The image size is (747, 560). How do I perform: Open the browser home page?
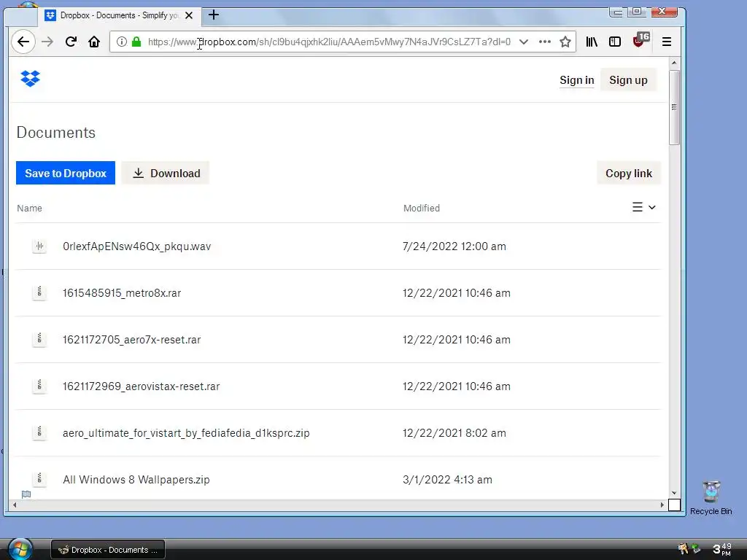[x=94, y=42]
